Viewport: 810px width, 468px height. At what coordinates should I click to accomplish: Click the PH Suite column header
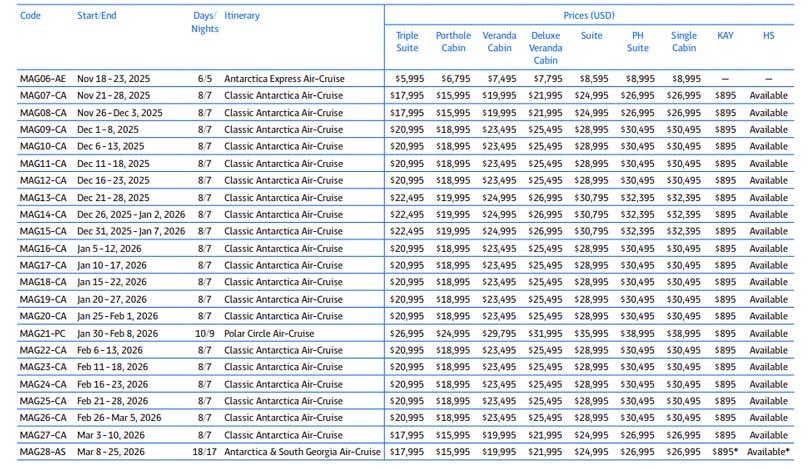[638, 42]
